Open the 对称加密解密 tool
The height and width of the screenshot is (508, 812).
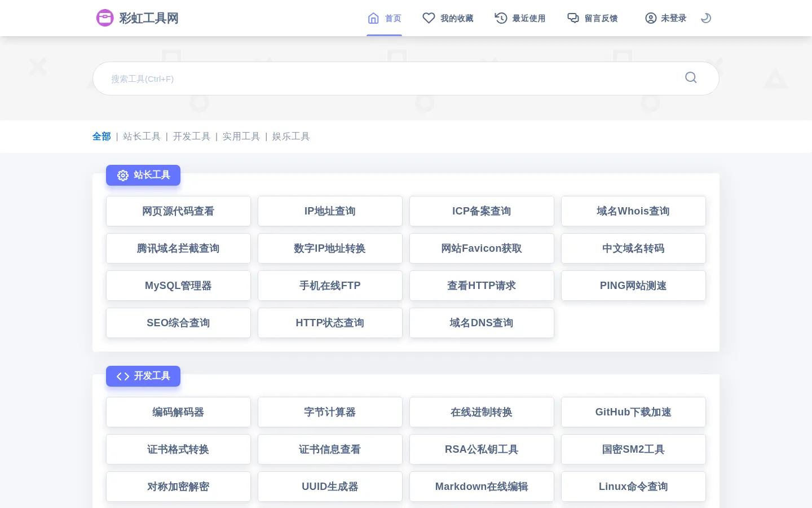coord(178,487)
